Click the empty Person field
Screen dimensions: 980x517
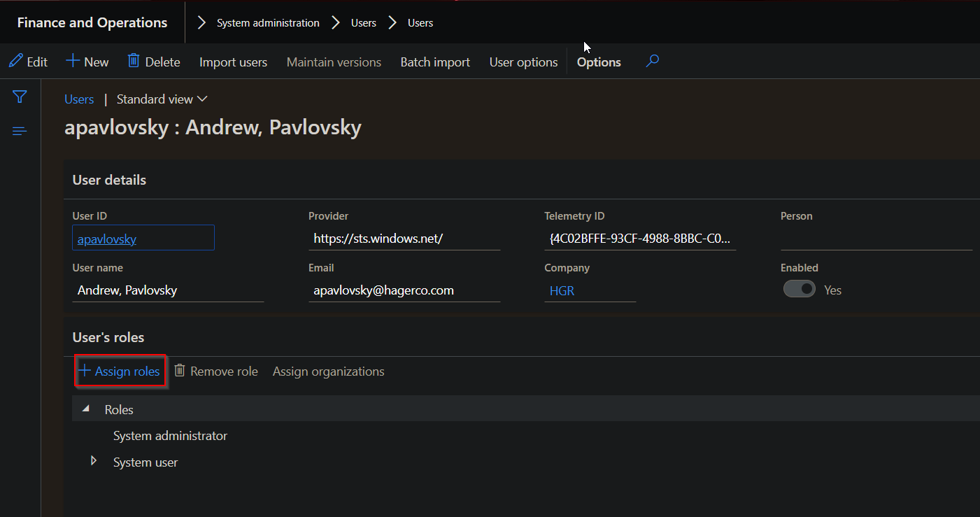876,239
